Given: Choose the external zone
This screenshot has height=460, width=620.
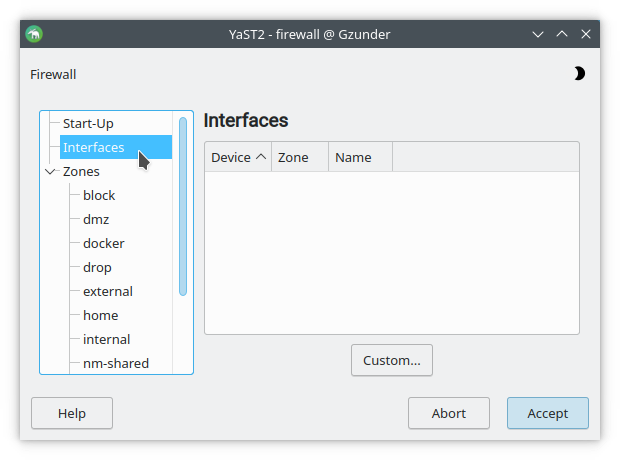Looking at the screenshot, I should point(108,292).
